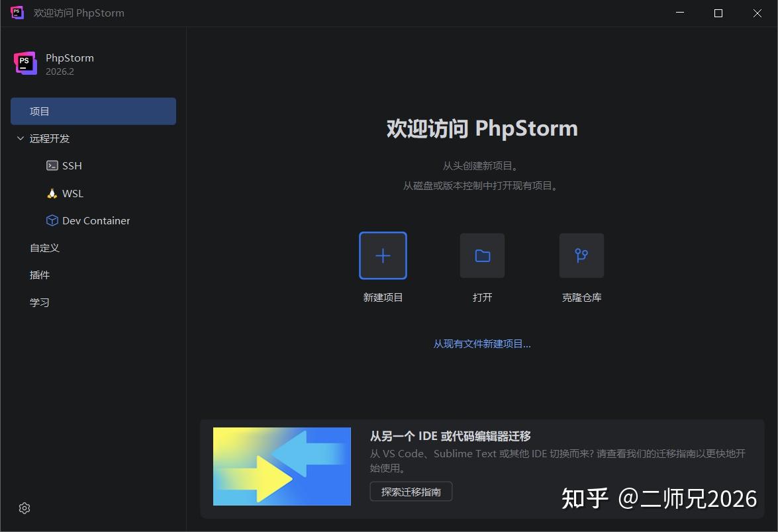Click the Dev Container cube icon
778x532 pixels.
[52, 220]
